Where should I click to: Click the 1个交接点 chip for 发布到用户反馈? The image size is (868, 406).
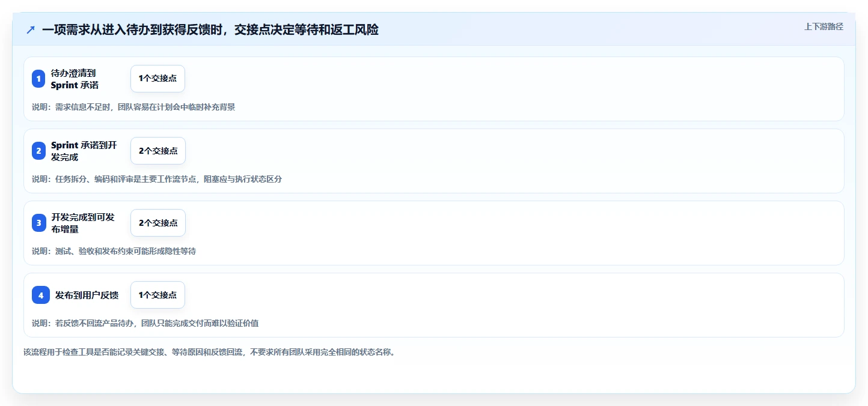click(157, 295)
